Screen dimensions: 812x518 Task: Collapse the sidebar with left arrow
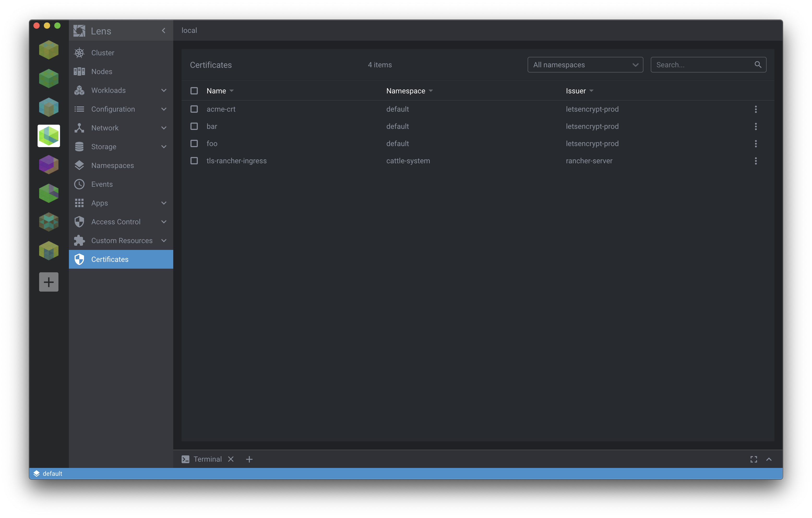pos(164,31)
